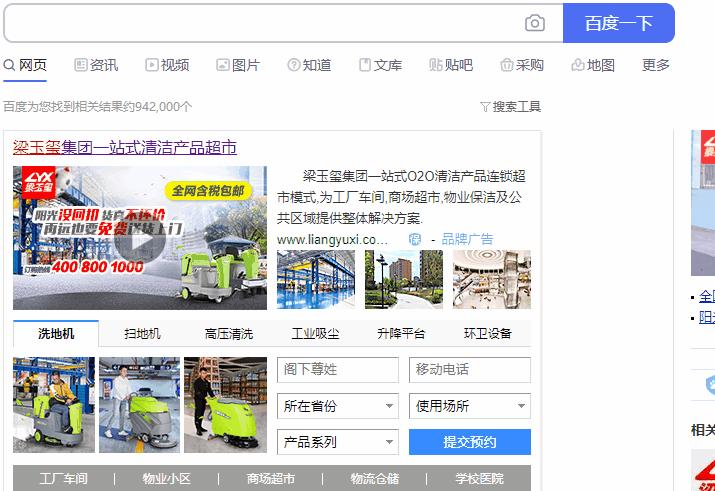
Task: Click the 阁下尊姓 name field
Action: pos(338,369)
